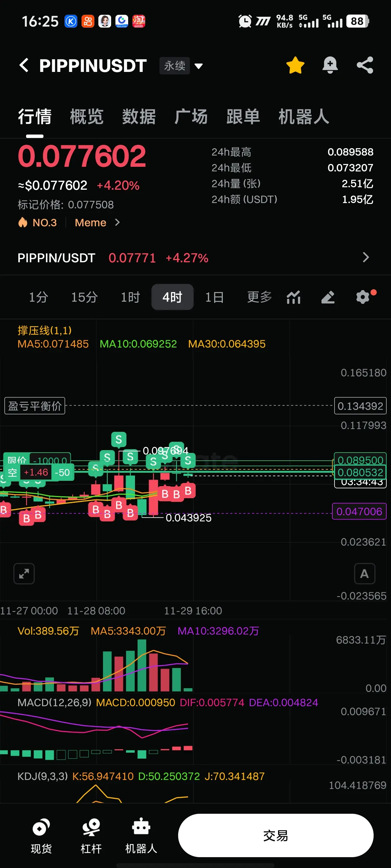The image size is (391, 868).
Task: Expand the 永续 contract type dropdown
Action: pos(182,66)
